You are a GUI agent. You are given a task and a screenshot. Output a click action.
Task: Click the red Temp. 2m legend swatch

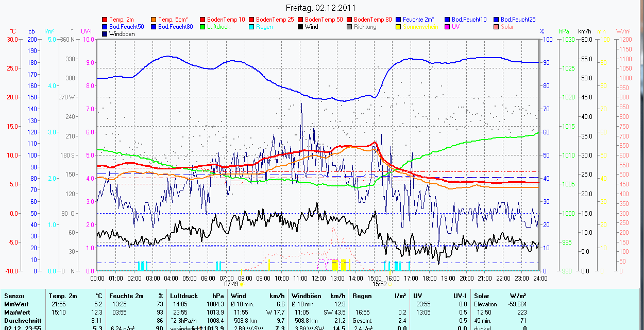(x=105, y=20)
